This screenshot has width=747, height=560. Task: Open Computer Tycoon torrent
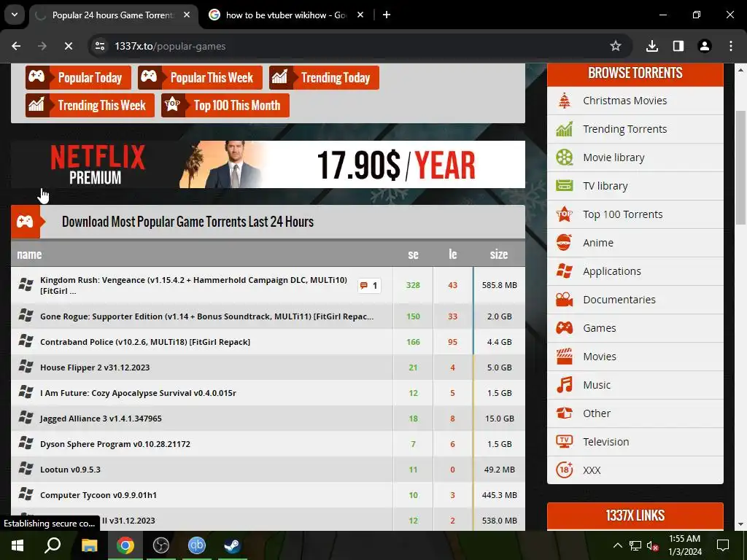pos(98,495)
